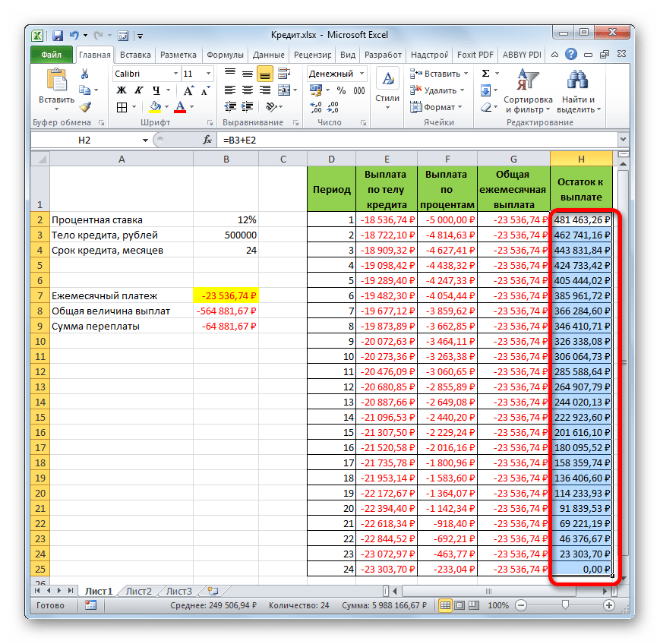Open Найти и выделить menu
Screen dimensions: 660x644
coord(578,90)
